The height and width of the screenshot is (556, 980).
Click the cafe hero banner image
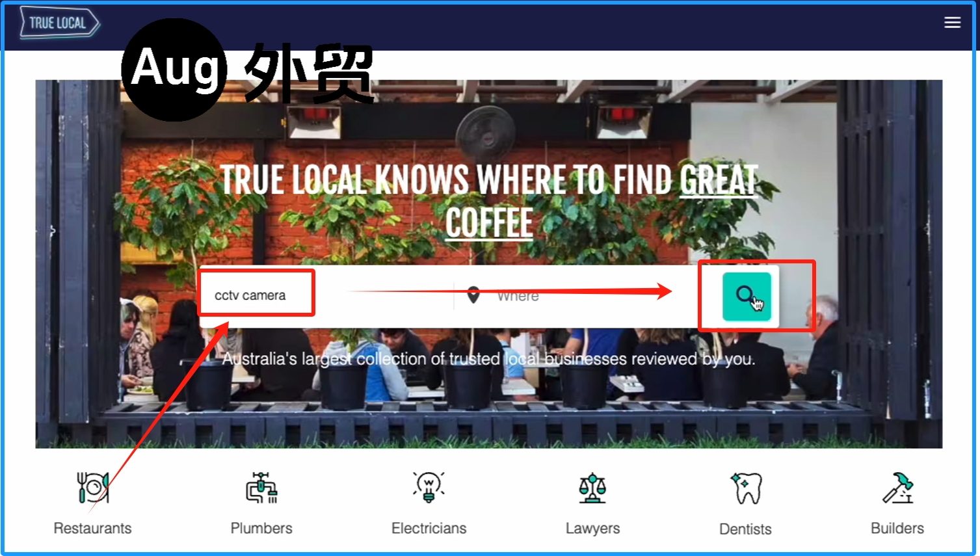click(x=489, y=264)
